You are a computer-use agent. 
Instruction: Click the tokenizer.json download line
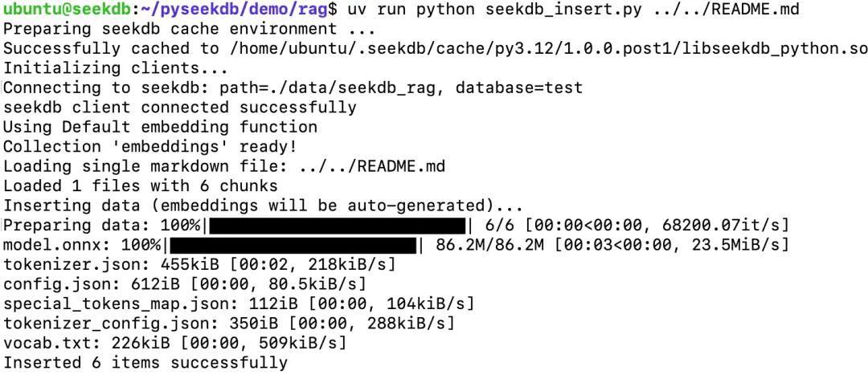(x=199, y=264)
